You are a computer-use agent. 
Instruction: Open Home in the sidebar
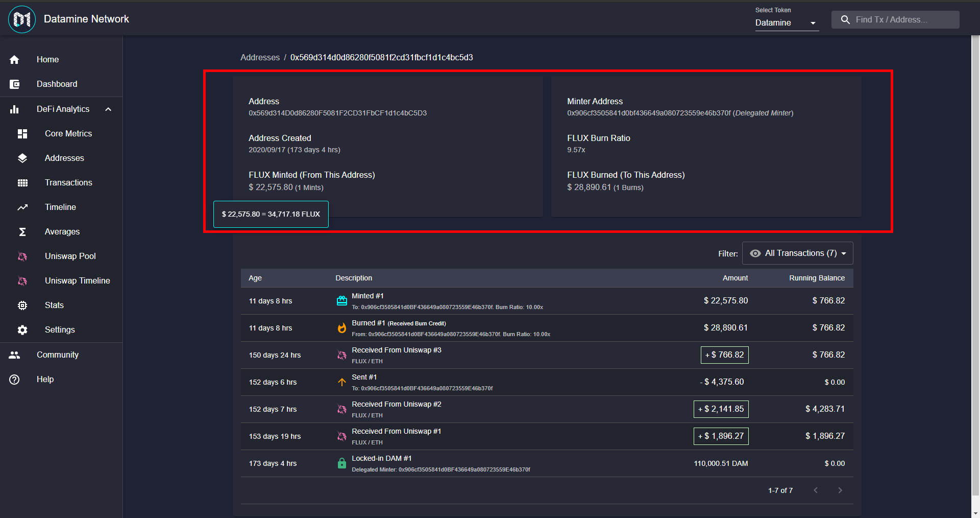(61, 60)
